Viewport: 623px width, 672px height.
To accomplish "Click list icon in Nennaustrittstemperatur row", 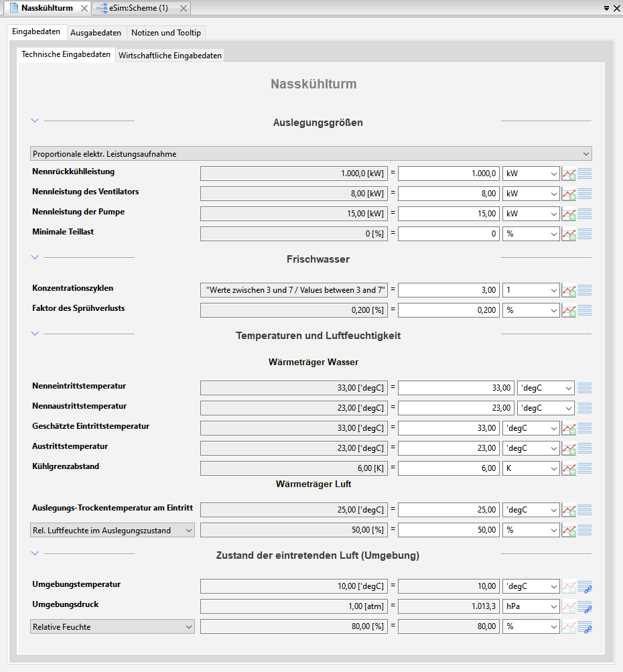I will coord(585,409).
